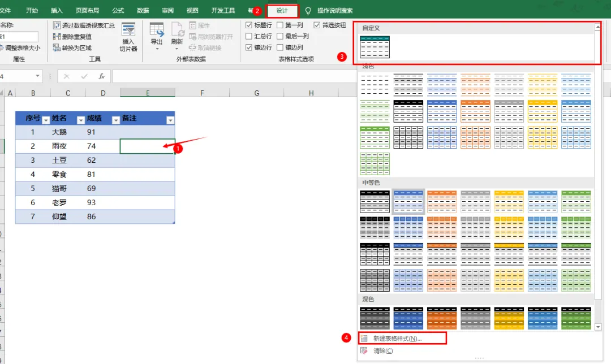Enable the Total Row (汇总行) checkbox
The height and width of the screenshot is (364, 611).
(x=248, y=36)
